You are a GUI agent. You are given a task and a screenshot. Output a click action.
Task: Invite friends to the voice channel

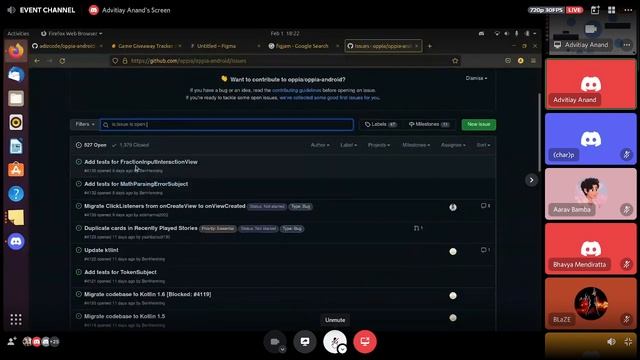click(11, 341)
